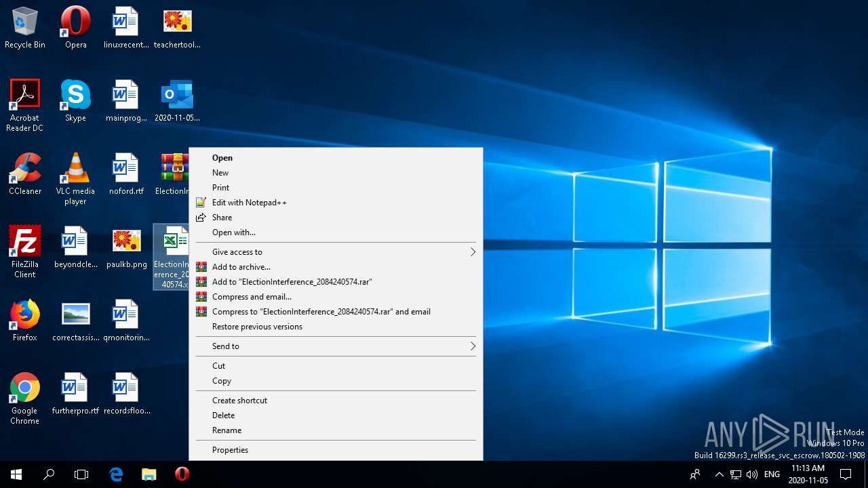
Task: Select the Opera desktop shortcut
Action: pyautogui.click(x=75, y=28)
